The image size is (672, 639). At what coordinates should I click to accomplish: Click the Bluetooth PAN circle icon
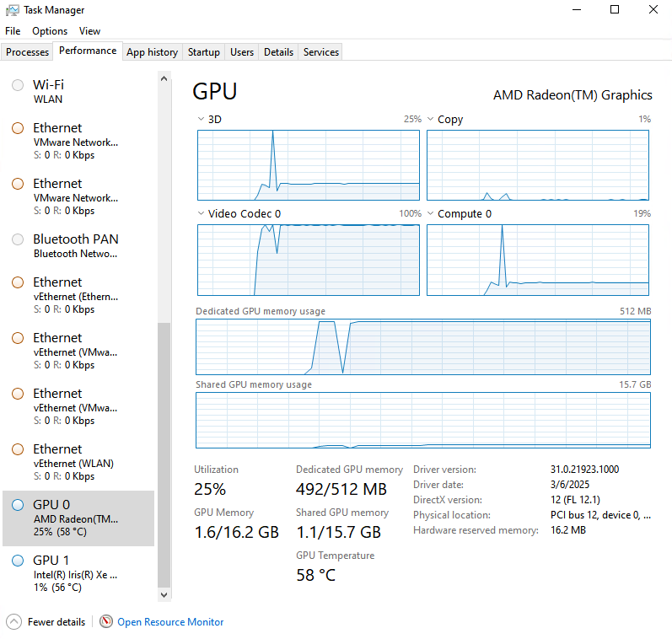tap(18, 239)
